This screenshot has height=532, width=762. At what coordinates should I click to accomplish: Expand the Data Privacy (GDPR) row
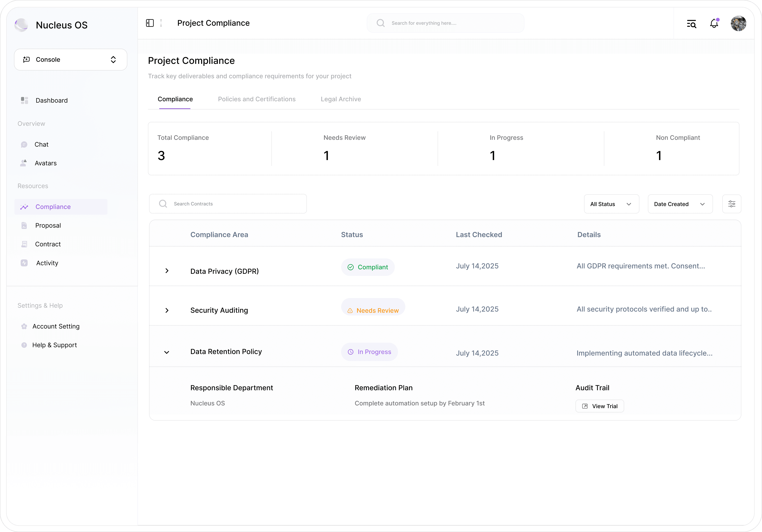167,271
